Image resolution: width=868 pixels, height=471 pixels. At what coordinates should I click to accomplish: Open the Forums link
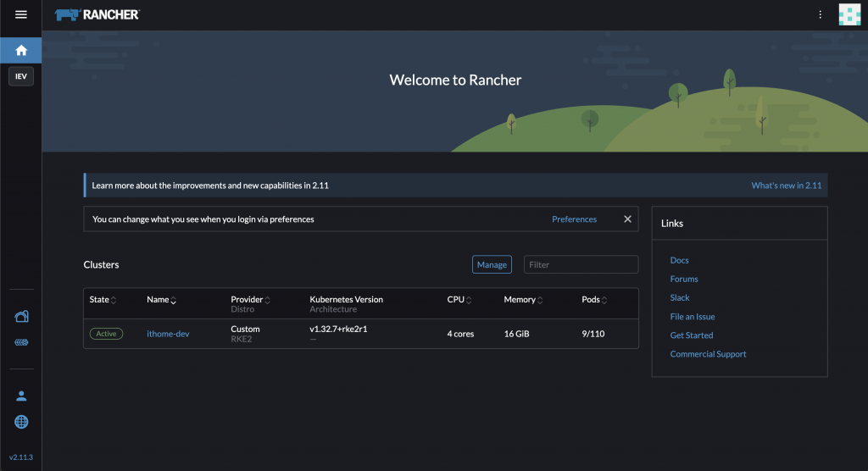pyautogui.click(x=684, y=279)
